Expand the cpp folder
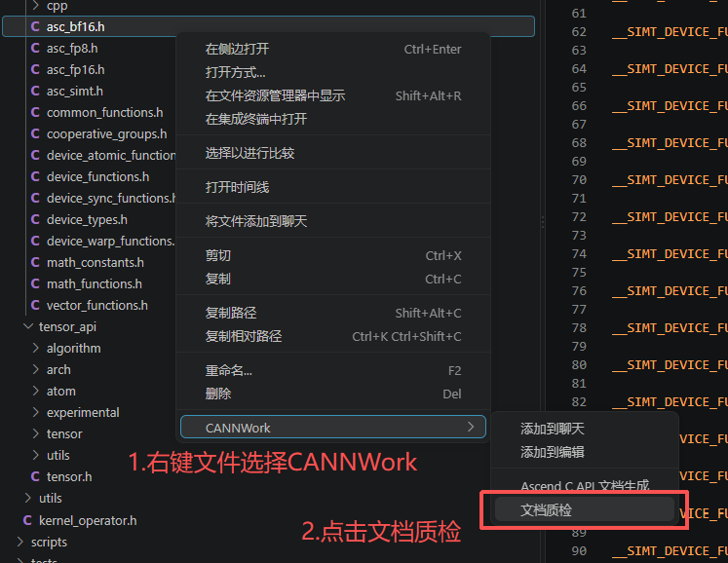This screenshot has height=563, width=728. tap(36, 6)
